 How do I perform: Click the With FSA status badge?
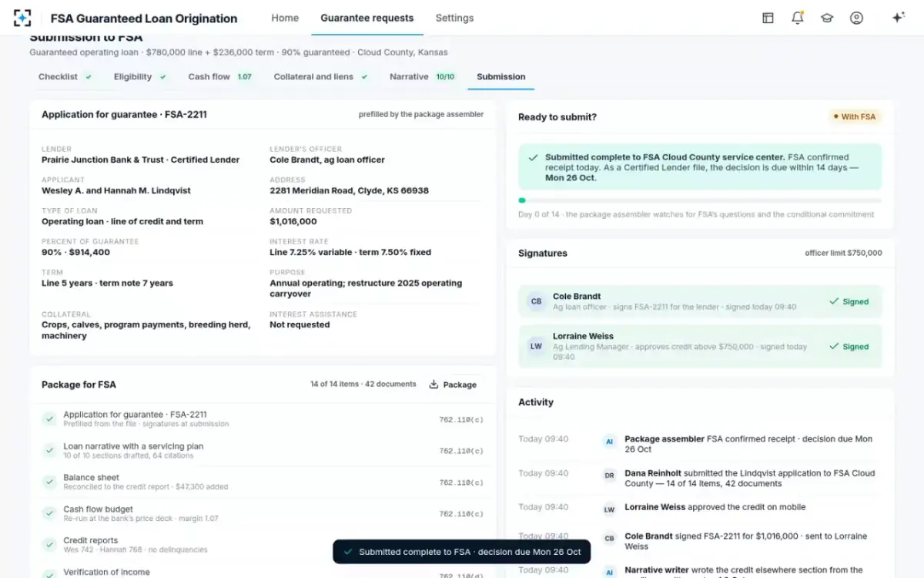pos(855,117)
